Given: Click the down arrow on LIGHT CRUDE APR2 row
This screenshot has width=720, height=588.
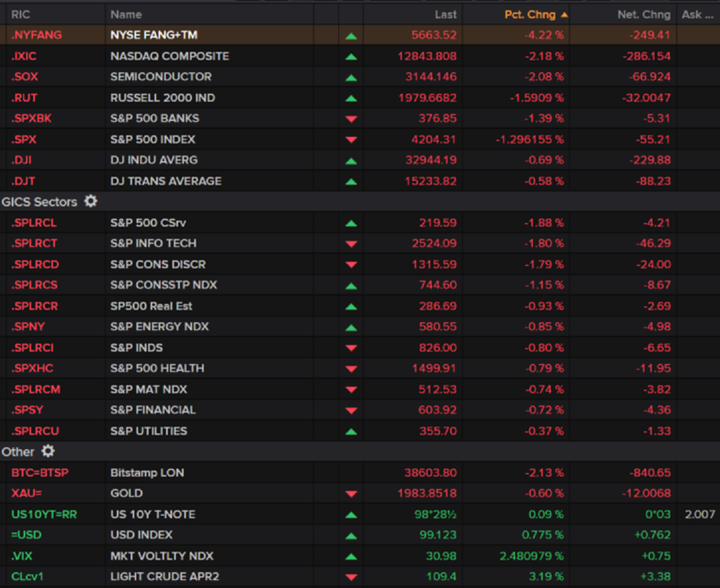Looking at the screenshot, I should click(x=351, y=577).
